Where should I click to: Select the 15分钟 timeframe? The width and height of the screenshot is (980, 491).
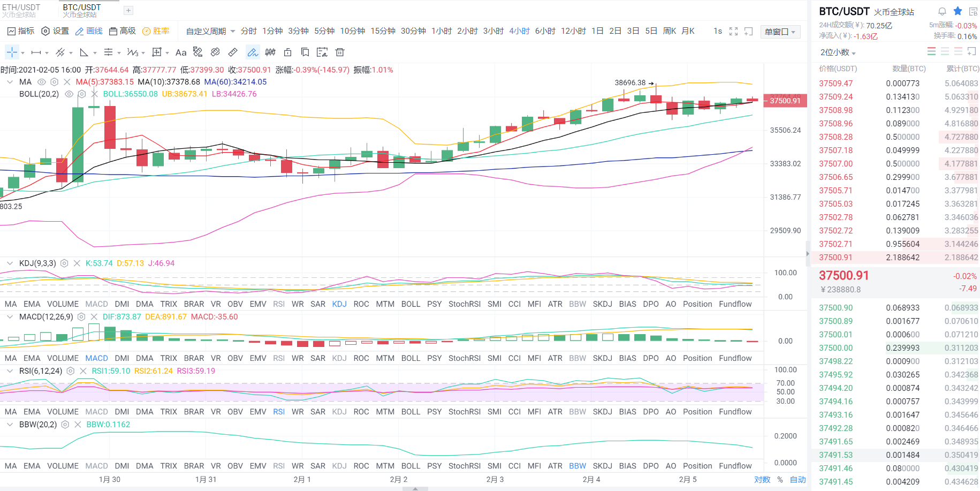coord(382,31)
